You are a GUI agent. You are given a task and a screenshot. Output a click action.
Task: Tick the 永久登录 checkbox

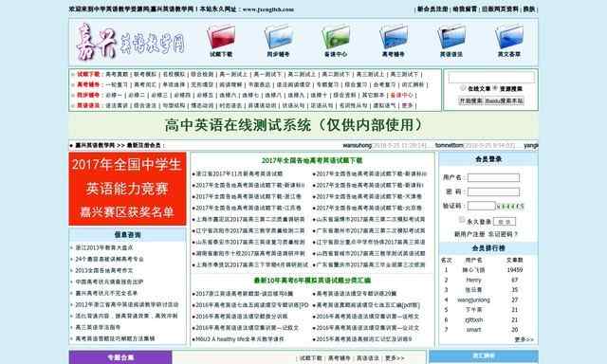coord(462,220)
